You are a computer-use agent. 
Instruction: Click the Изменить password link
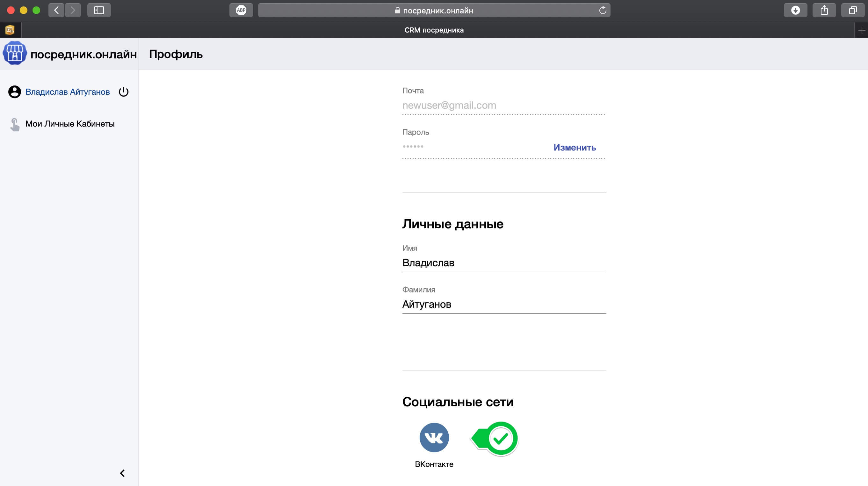coord(575,147)
